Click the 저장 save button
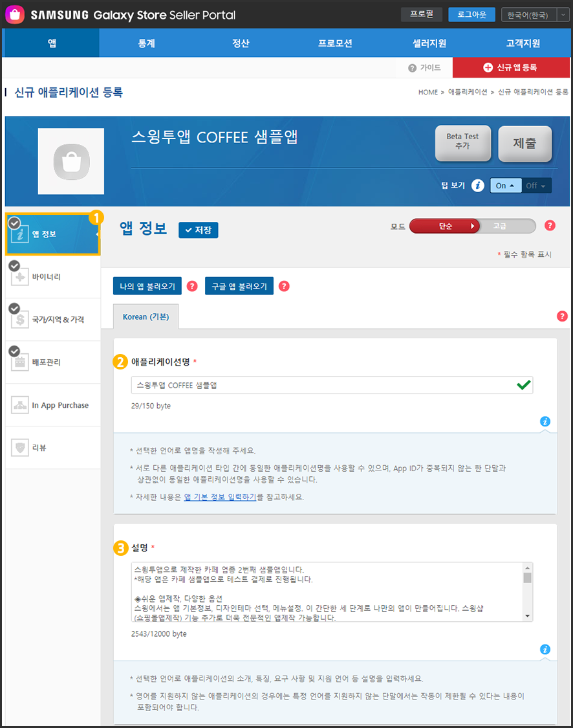Viewport: 573px width, 728px height. [199, 230]
